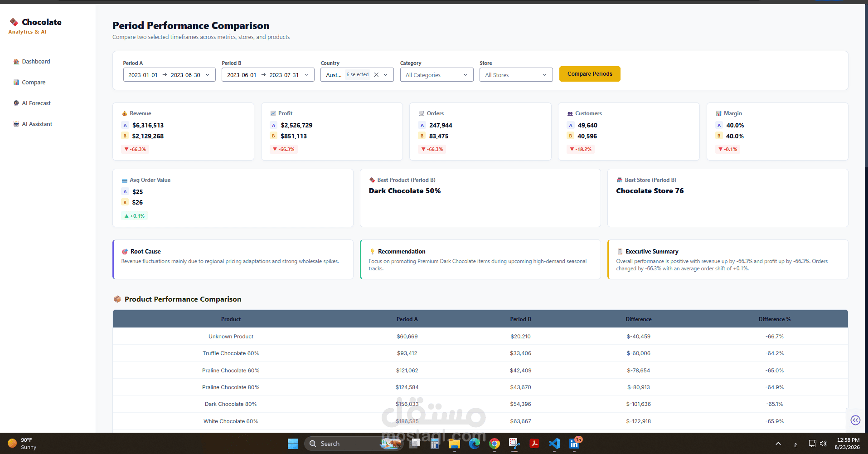Image resolution: width=868 pixels, height=454 pixels.
Task: Open the AI Assistant page
Action: coord(33,124)
